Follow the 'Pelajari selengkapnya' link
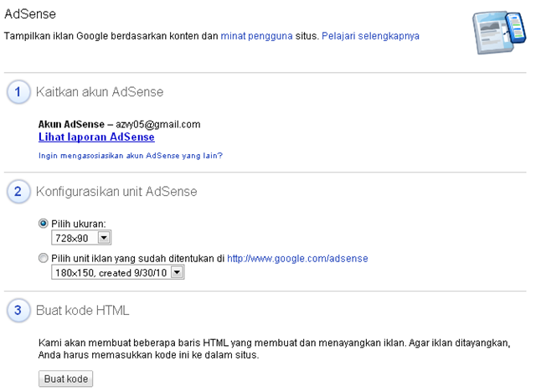 [370, 36]
